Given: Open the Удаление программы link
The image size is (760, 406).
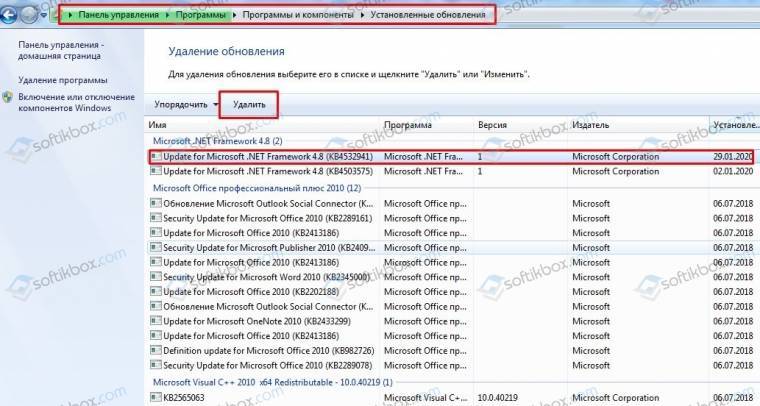Looking at the screenshot, I should [63, 80].
